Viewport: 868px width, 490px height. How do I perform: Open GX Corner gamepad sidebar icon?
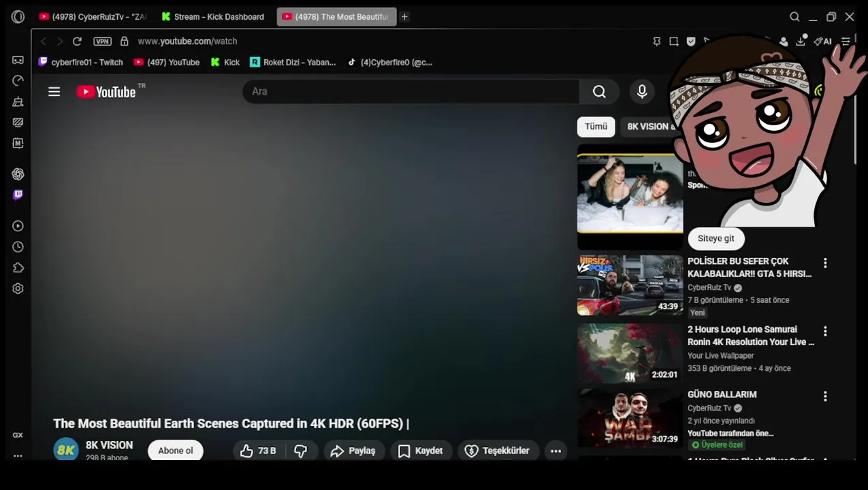point(18,60)
